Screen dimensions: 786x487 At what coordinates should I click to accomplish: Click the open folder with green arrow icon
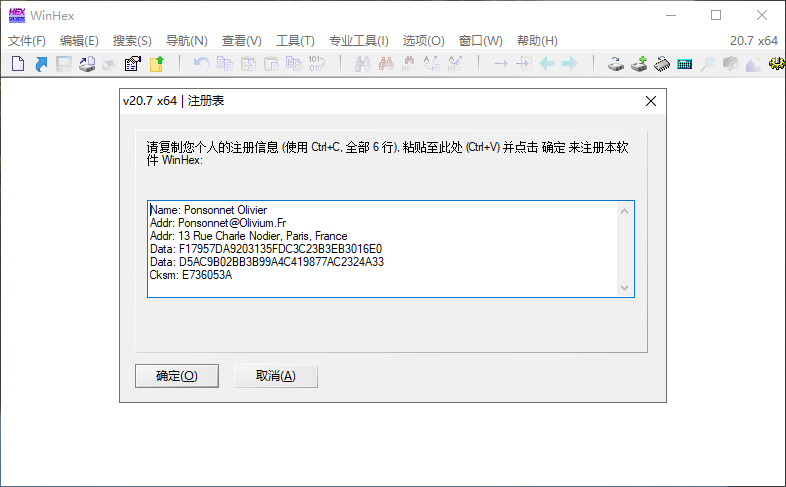pos(156,64)
